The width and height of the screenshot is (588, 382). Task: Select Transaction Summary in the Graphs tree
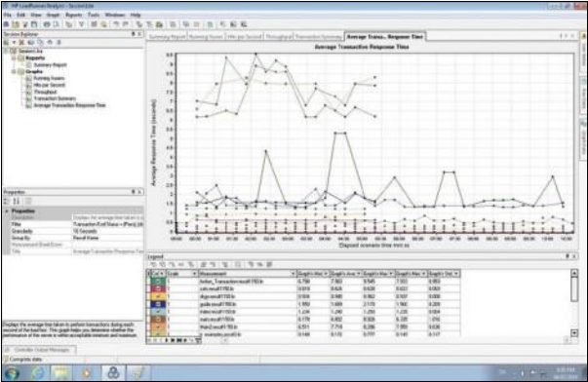(x=55, y=98)
